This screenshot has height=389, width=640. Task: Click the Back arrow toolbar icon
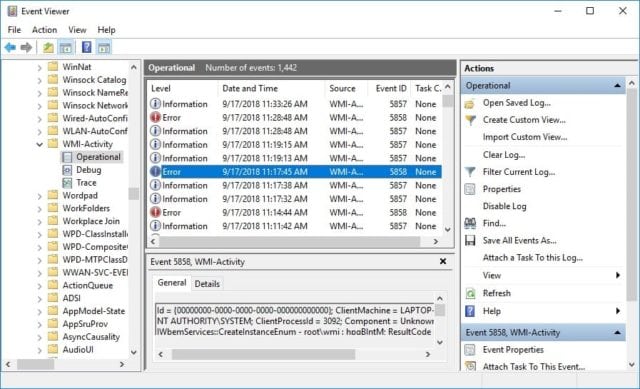pos(10,48)
